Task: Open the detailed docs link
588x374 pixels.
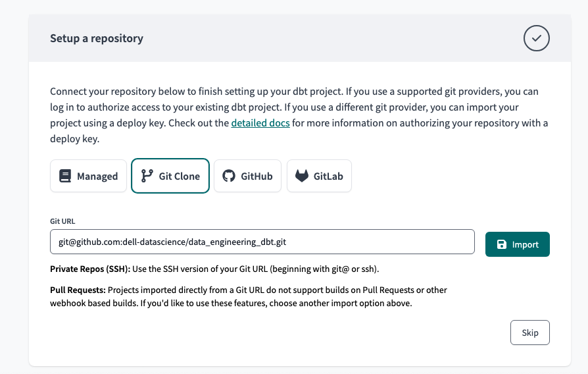Action: pyautogui.click(x=260, y=123)
